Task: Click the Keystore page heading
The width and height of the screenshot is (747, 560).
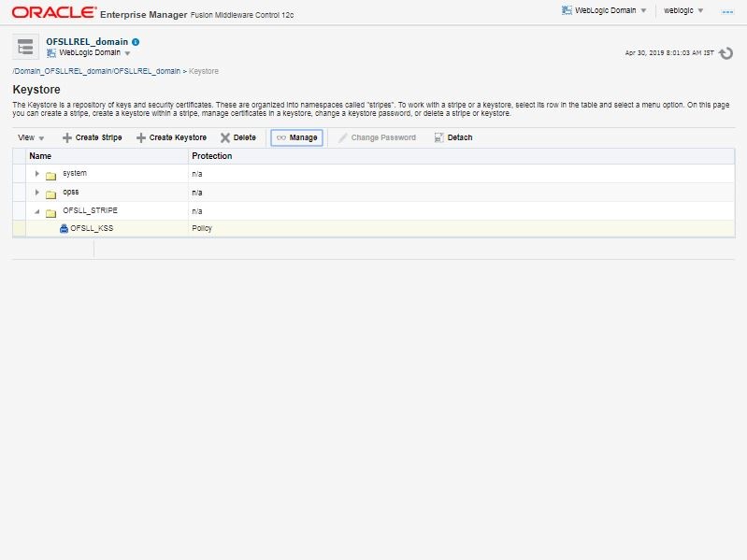Action: click(36, 90)
